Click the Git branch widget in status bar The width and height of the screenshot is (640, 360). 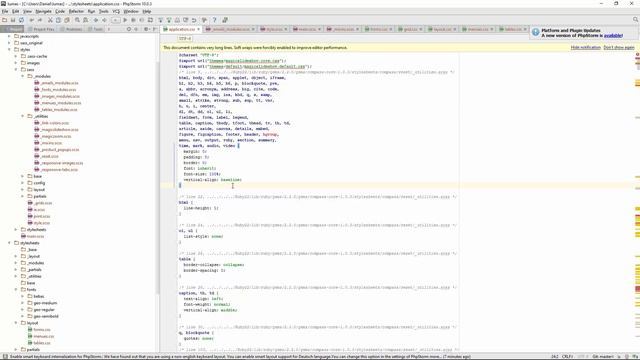tap(604, 357)
